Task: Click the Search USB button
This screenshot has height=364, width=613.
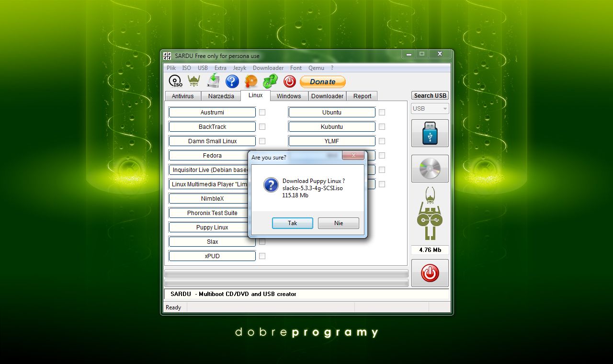Action: point(430,95)
